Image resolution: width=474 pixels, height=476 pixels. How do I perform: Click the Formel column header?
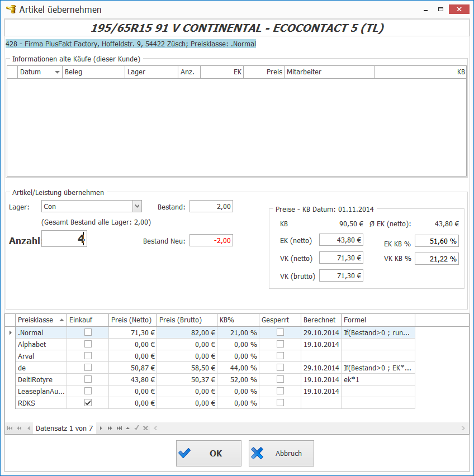(x=378, y=320)
